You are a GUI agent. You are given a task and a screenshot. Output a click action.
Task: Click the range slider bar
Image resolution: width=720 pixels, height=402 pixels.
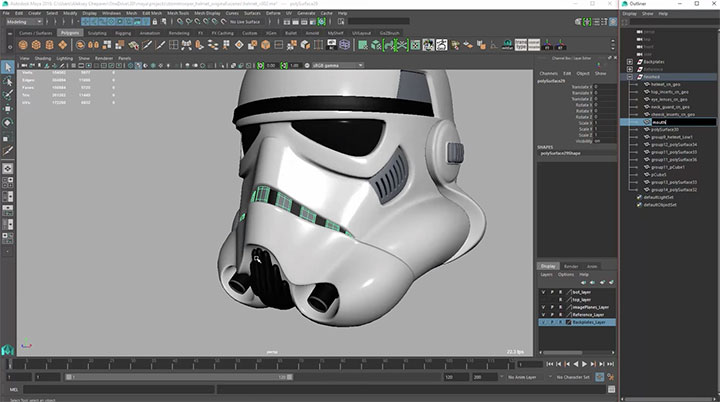click(x=180, y=377)
